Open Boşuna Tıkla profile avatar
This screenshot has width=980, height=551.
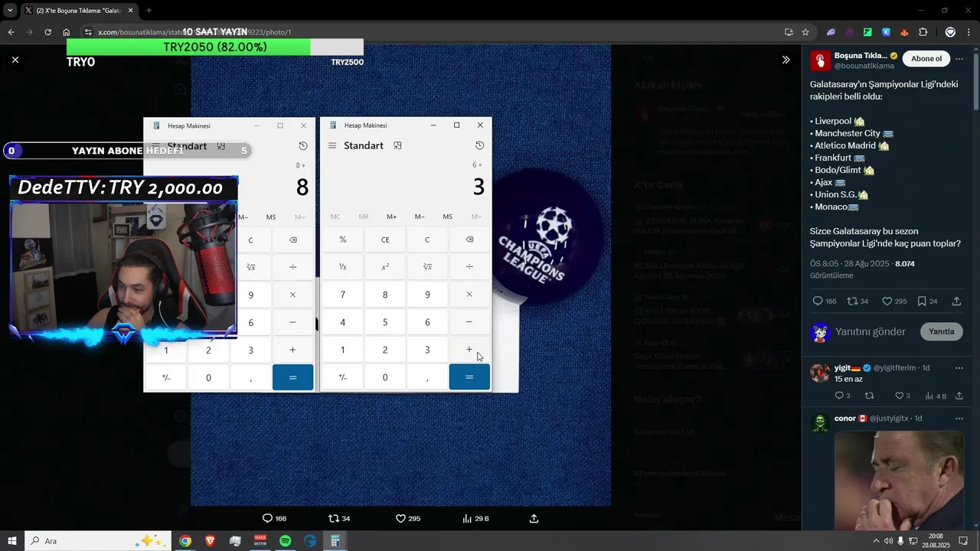click(x=820, y=60)
